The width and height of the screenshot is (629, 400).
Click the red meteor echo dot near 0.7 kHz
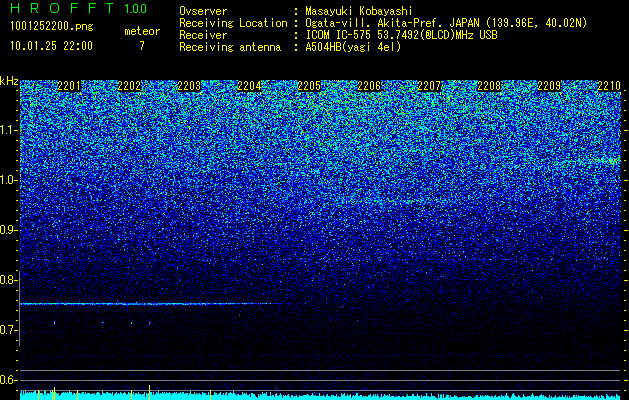[x=150, y=323]
